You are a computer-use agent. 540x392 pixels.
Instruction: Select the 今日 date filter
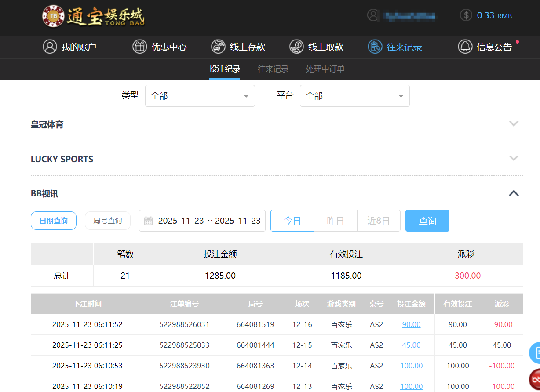(292, 220)
